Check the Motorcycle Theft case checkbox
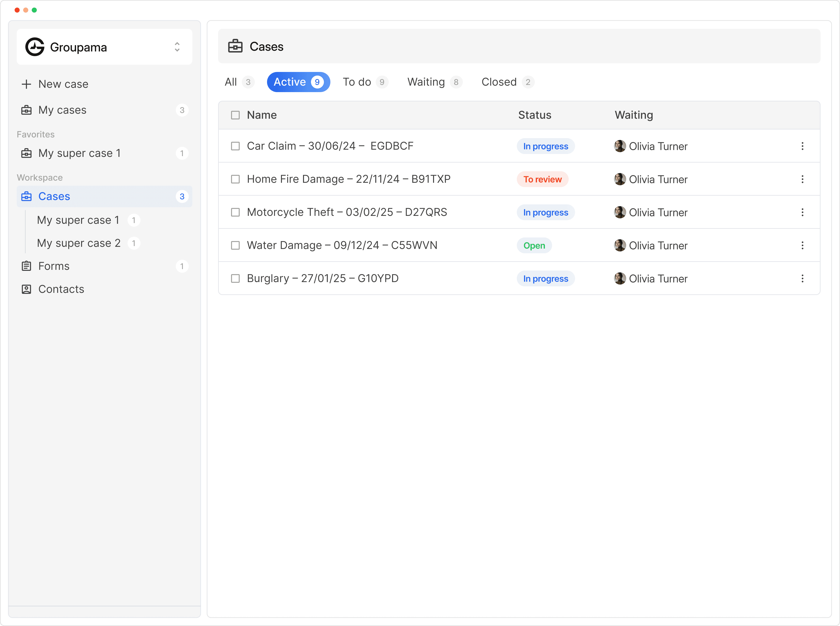Image resolution: width=840 pixels, height=626 pixels. 235,212
